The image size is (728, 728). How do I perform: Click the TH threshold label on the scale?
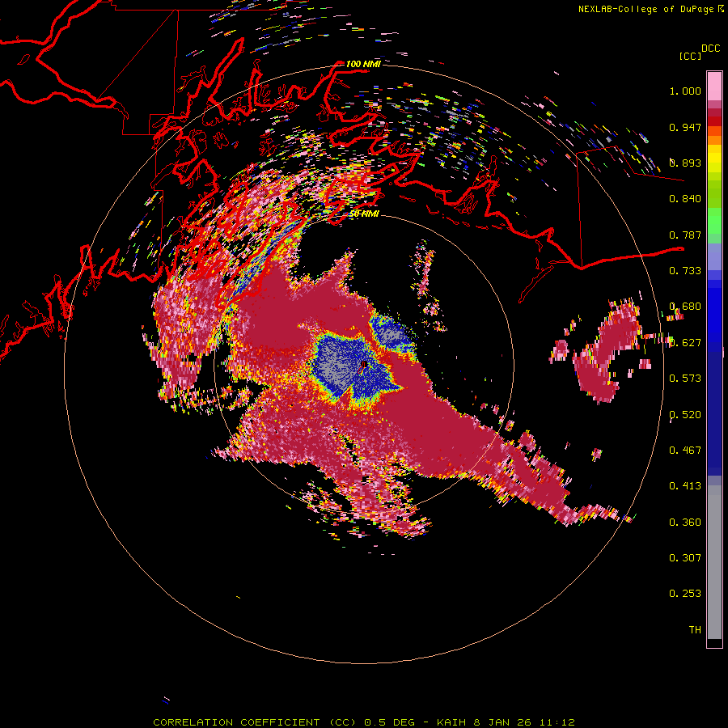tap(695, 629)
